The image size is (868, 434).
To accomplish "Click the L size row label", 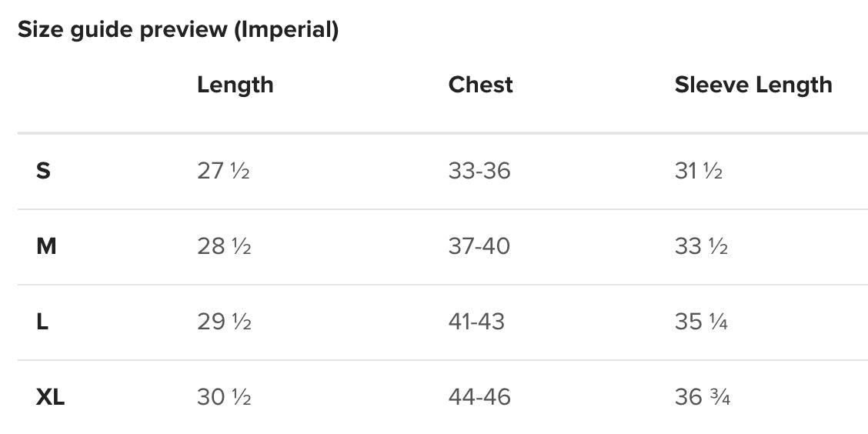I will (x=42, y=322).
